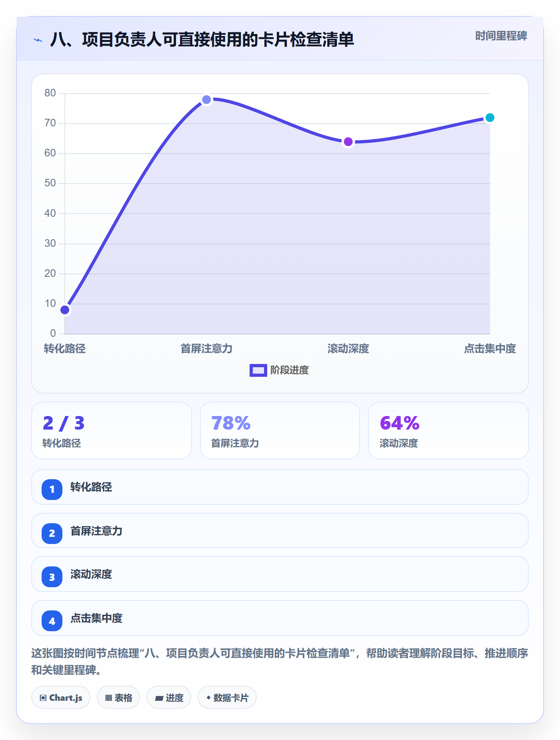Click number badge 4 beside 点击集中度
Screen dimensions: 560x740
click(52, 621)
